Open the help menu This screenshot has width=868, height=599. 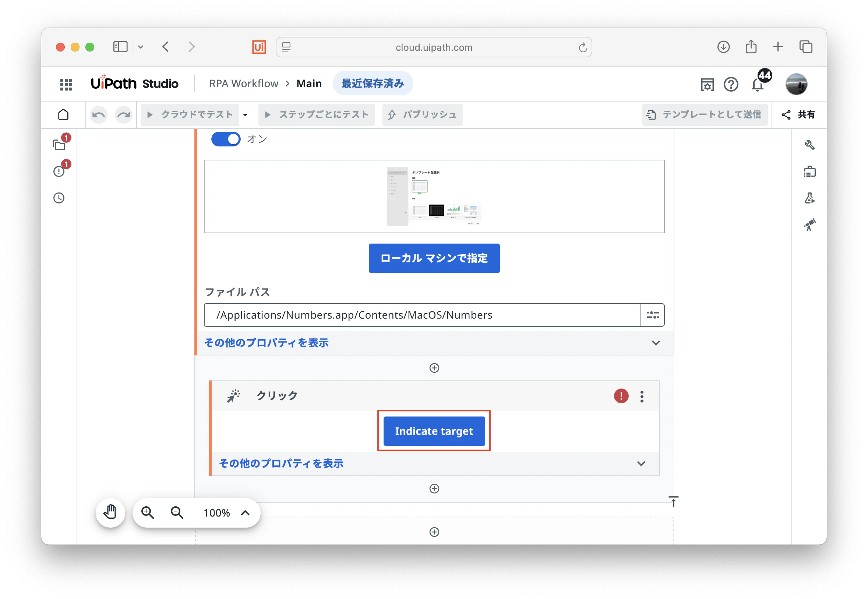tap(731, 85)
